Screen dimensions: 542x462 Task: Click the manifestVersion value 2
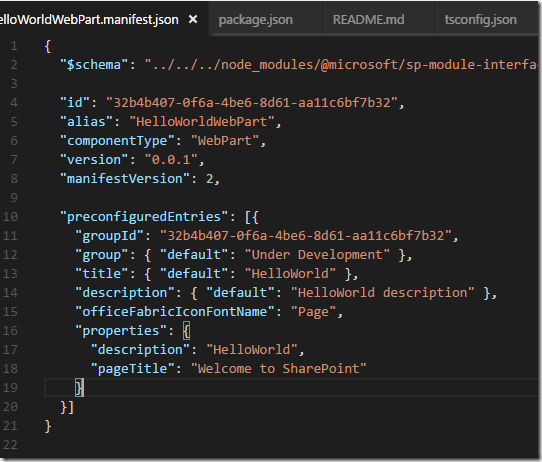pos(210,179)
